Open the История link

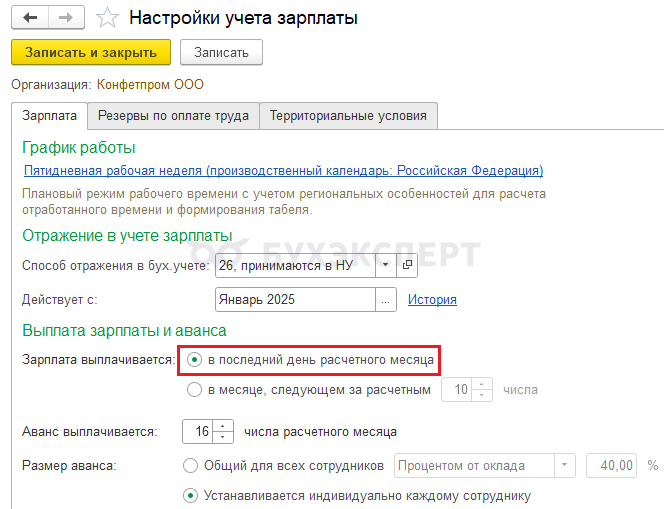[x=432, y=299]
